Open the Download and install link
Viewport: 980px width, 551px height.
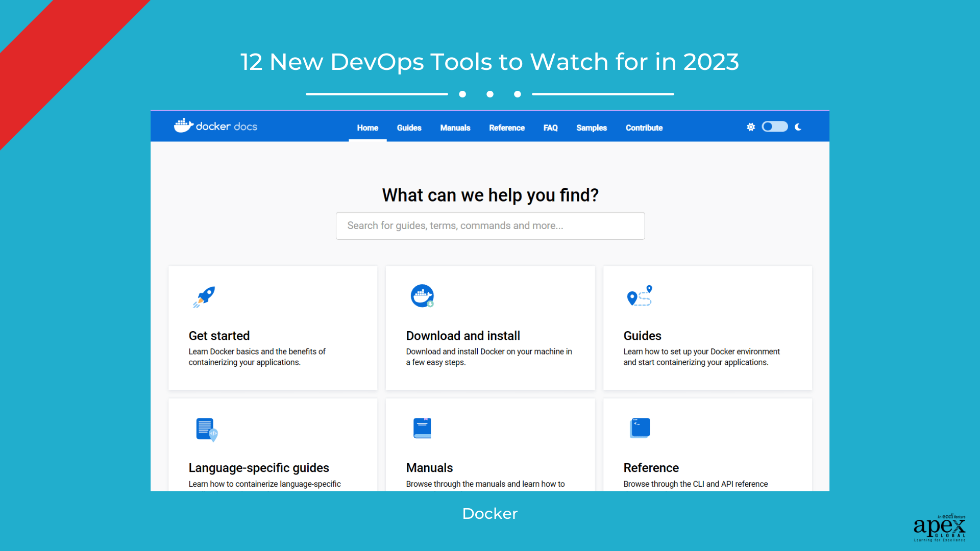(x=462, y=336)
